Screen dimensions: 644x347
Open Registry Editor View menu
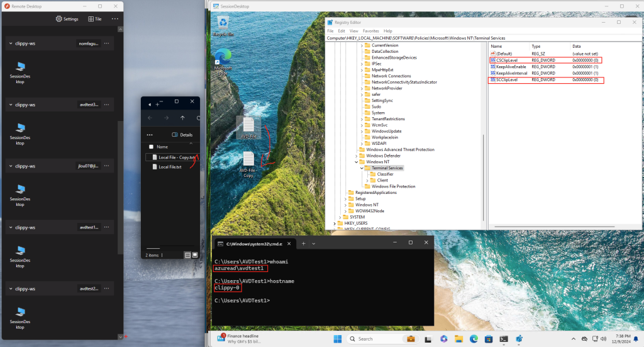tap(353, 31)
